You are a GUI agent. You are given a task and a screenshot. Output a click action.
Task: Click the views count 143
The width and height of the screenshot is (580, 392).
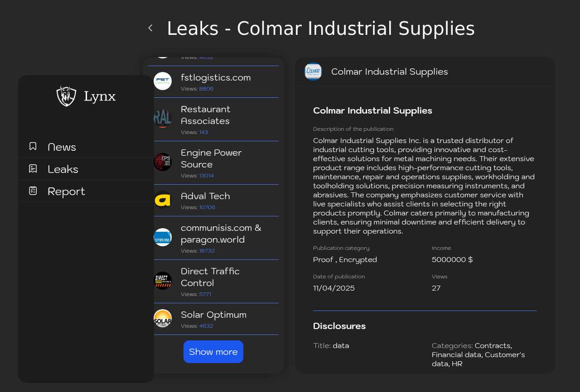click(x=203, y=132)
